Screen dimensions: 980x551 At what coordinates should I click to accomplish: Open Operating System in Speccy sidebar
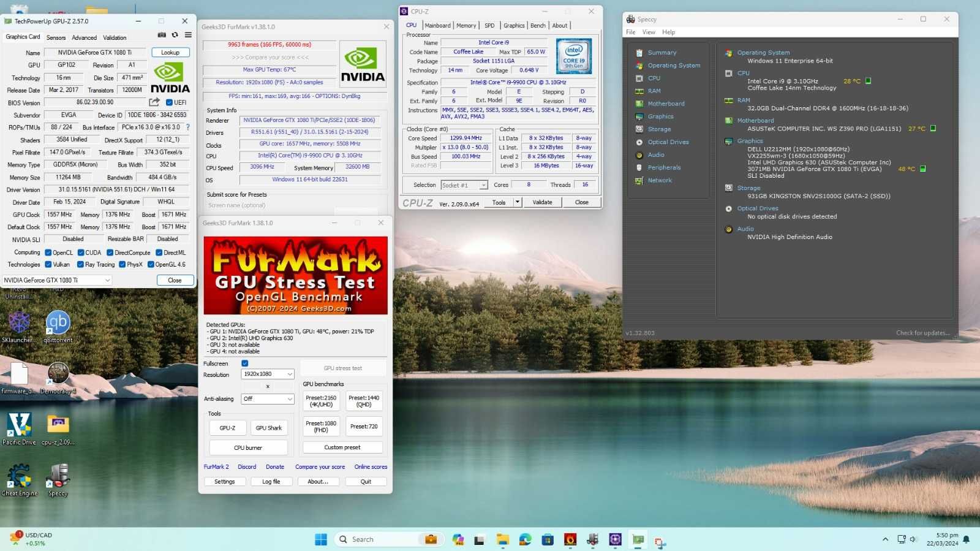(674, 66)
